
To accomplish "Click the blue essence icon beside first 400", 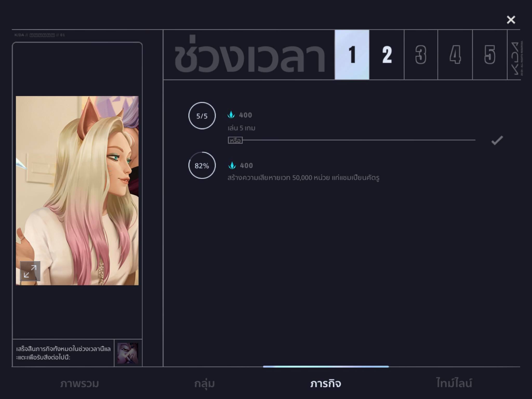I will 231,115.
